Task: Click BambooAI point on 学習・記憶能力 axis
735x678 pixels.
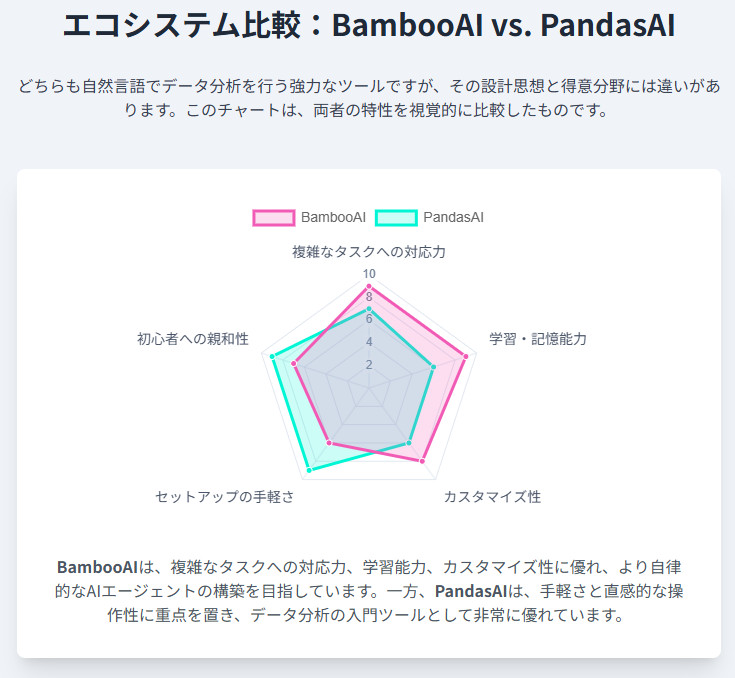Action: point(466,356)
